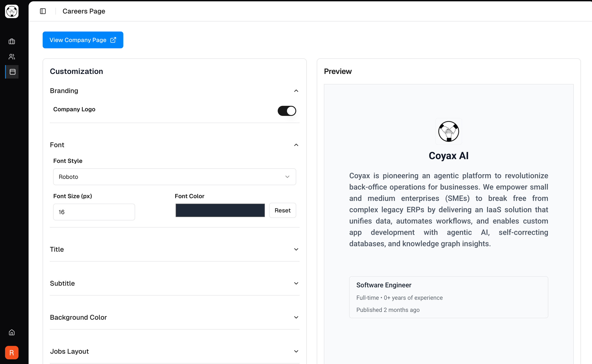Click the View Company Page button

click(x=83, y=40)
